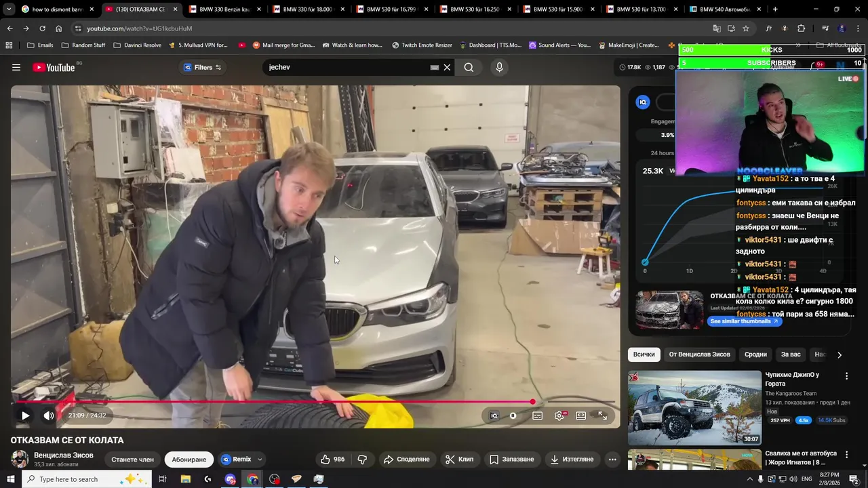Screen dimensions: 868x488
Task: Select the От Венцислав Зисов chip
Action: [x=700, y=354]
